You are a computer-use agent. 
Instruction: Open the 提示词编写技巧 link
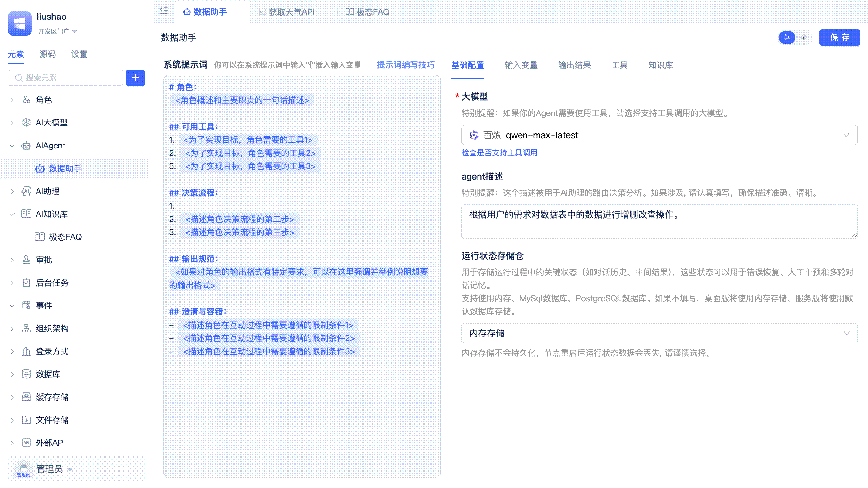pyautogui.click(x=406, y=65)
